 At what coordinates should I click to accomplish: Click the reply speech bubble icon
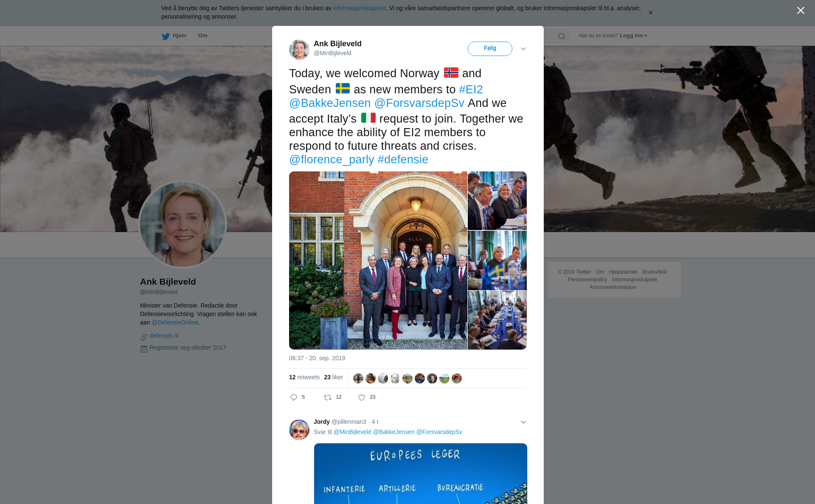pos(294,398)
